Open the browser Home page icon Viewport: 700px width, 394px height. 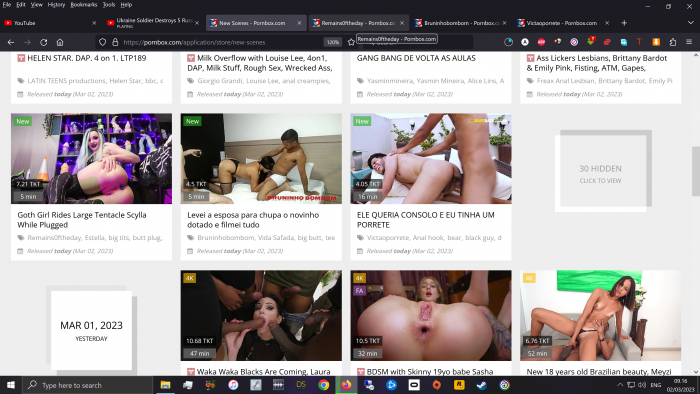60,42
